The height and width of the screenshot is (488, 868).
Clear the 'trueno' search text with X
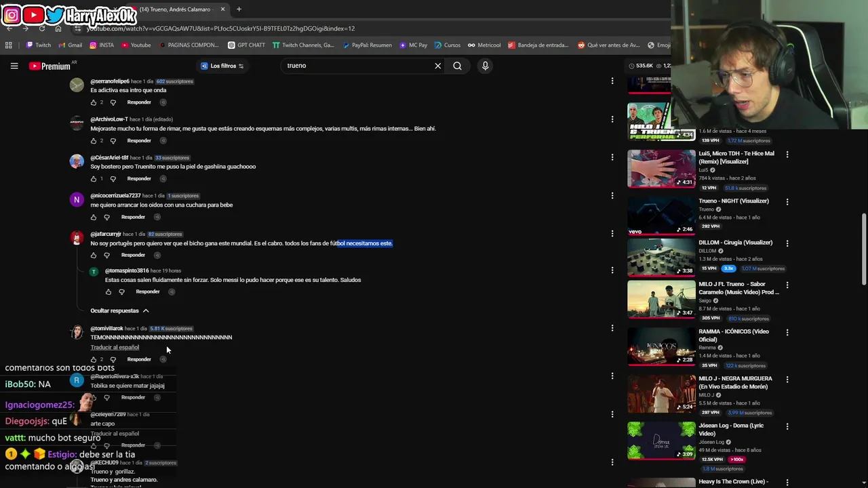click(438, 66)
